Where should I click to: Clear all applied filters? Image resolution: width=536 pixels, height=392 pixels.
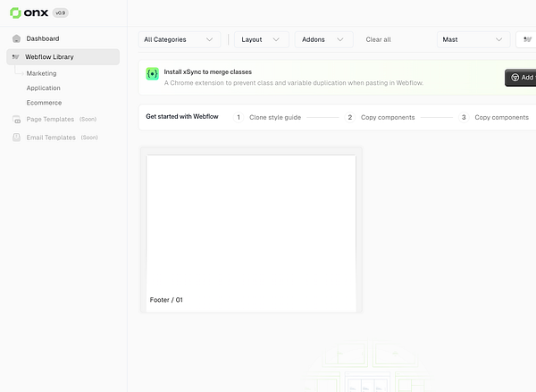pyautogui.click(x=378, y=39)
